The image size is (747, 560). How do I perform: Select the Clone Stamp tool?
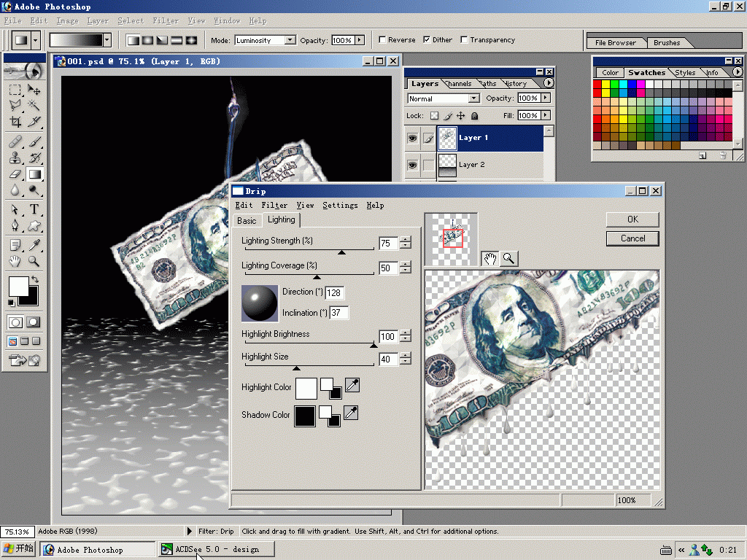click(15, 157)
